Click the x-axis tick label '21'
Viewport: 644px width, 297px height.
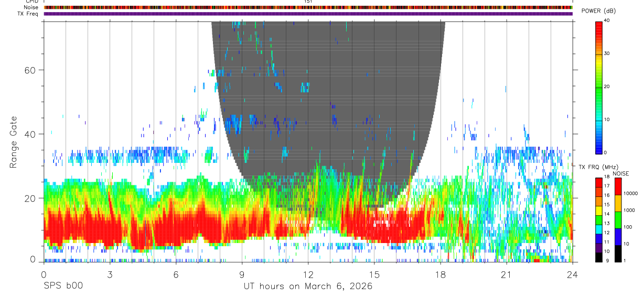point(506,274)
